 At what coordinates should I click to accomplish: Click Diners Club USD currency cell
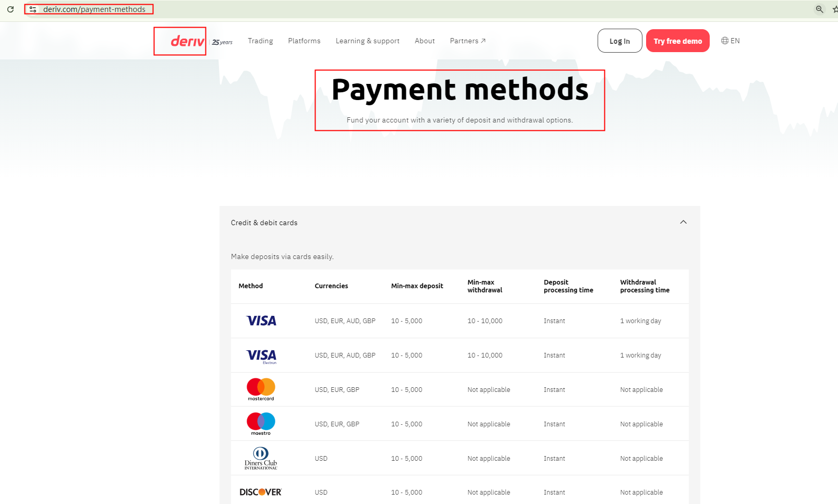coord(321,459)
